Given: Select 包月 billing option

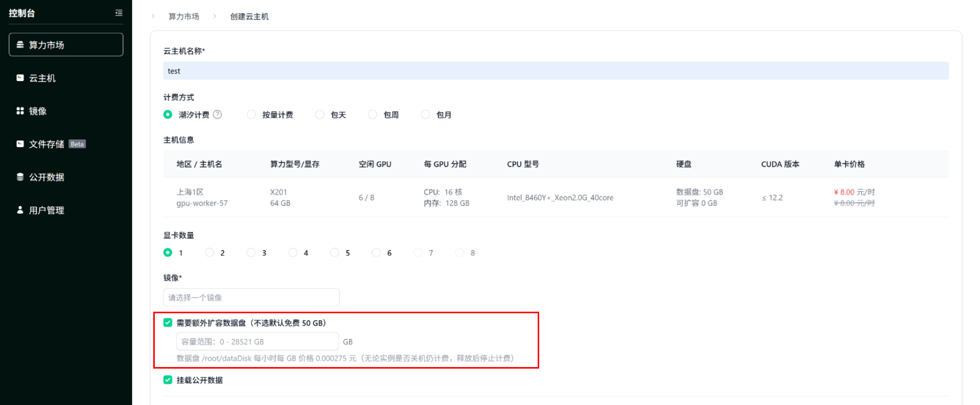Looking at the screenshot, I should click(x=425, y=114).
